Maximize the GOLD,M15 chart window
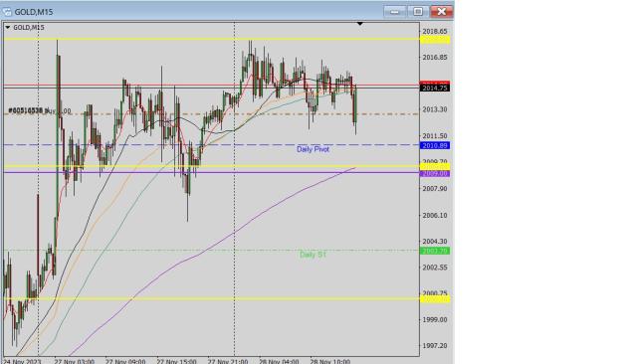This screenshot has height=364, width=622. coord(418,12)
